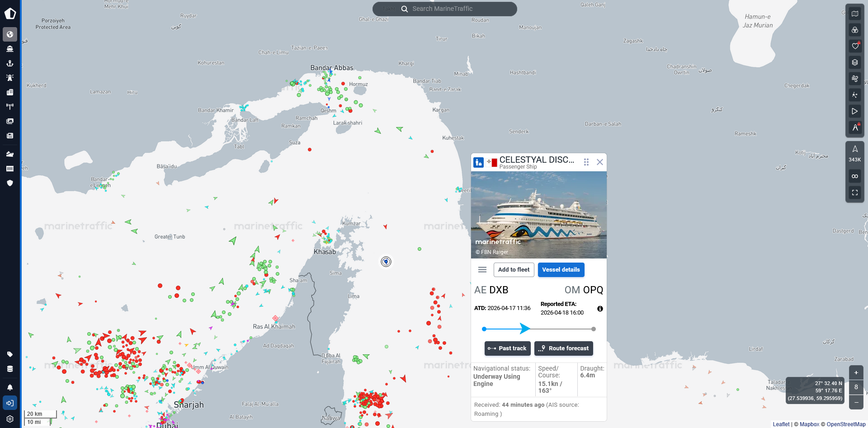The height and width of the screenshot is (428, 868).
Task: Open the Ports anchor icon in sidebar
Action: [10, 63]
